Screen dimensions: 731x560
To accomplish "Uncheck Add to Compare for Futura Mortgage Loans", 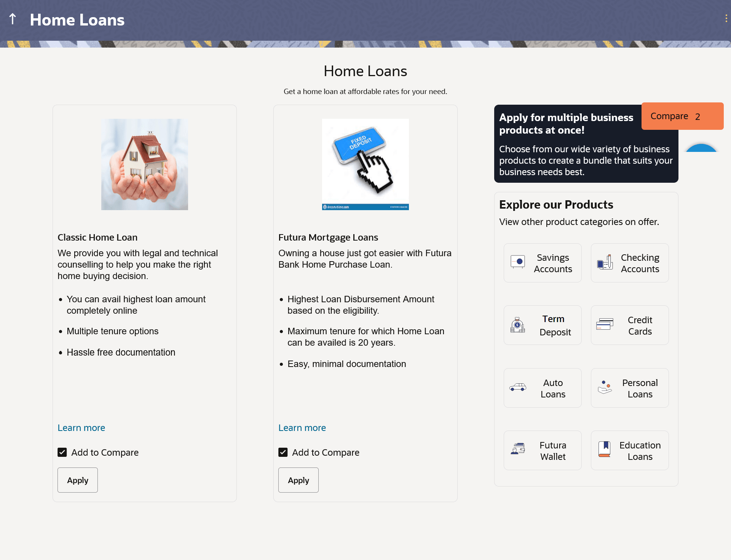I will coord(283,452).
